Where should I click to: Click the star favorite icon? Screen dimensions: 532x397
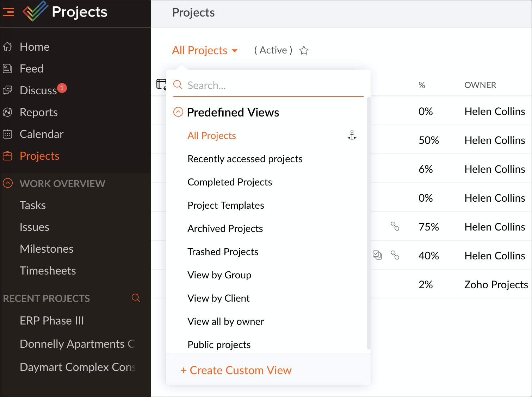(304, 51)
